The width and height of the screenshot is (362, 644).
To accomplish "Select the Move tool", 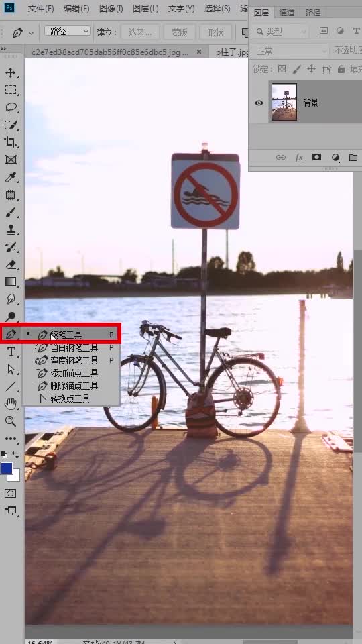I will (10, 73).
